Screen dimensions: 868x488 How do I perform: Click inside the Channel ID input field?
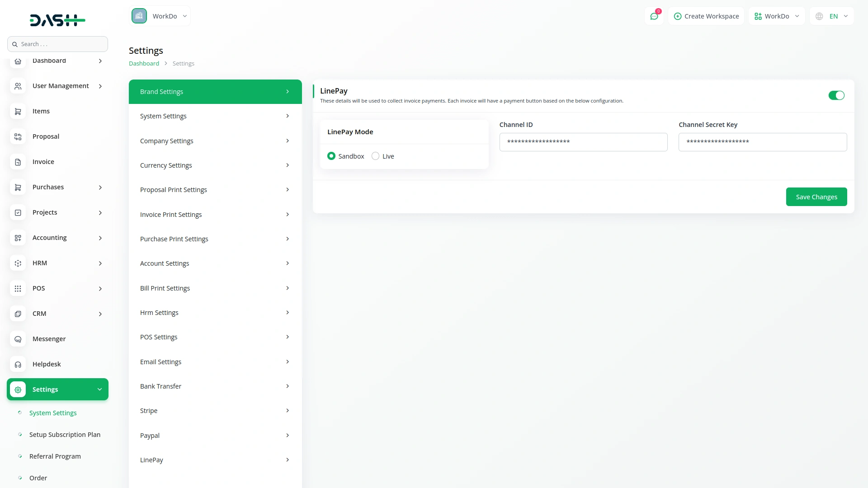583,141
